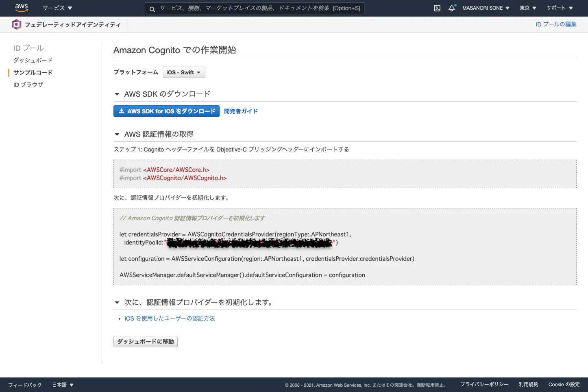Open the サポート menu
588x392 pixels.
pos(559,8)
